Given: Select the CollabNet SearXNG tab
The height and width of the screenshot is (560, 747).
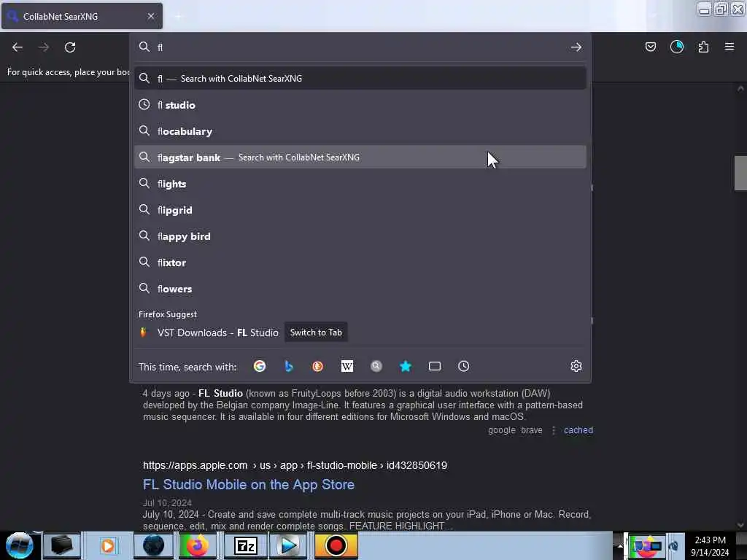Looking at the screenshot, I should click(82, 16).
